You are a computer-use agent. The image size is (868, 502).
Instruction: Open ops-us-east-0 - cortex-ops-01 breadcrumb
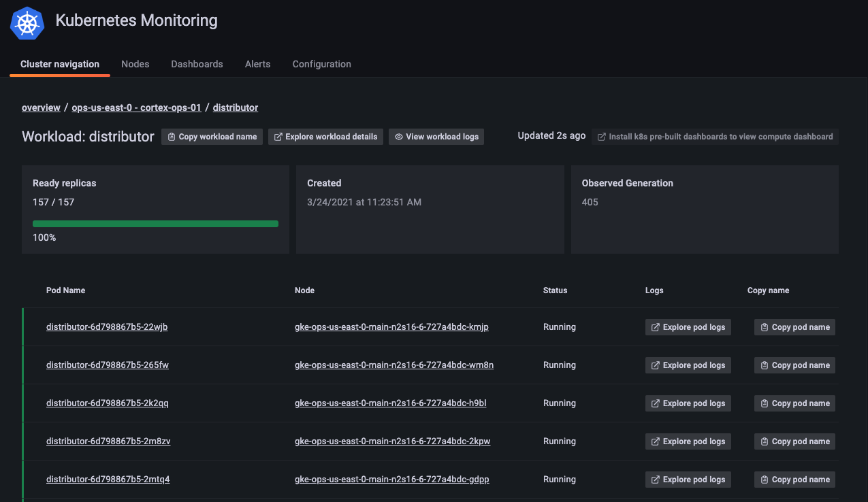click(x=136, y=107)
